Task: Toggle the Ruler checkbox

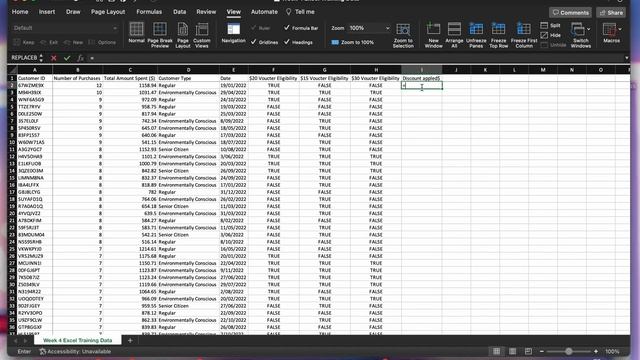Action: (x=260, y=28)
